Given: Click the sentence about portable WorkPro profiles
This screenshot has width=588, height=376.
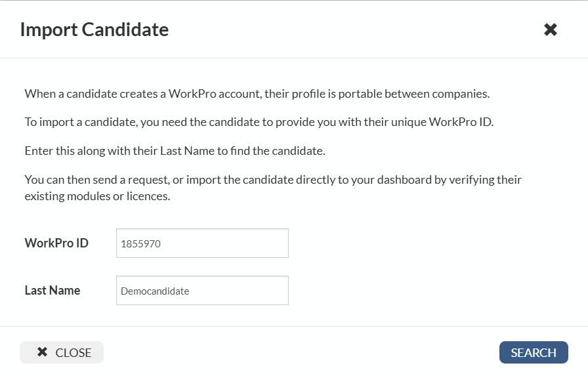Looking at the screenshot, I should point(257,93).
